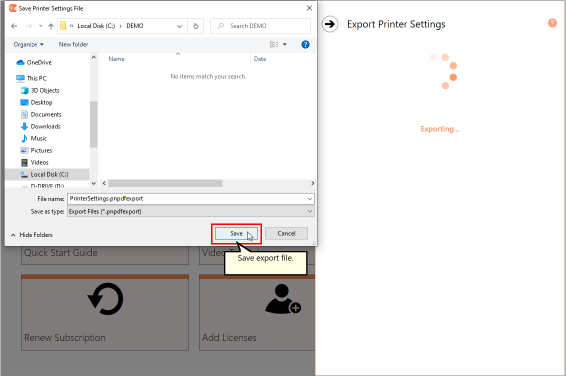Go up one folder level
566x376 pixels.
click(51, 26)
